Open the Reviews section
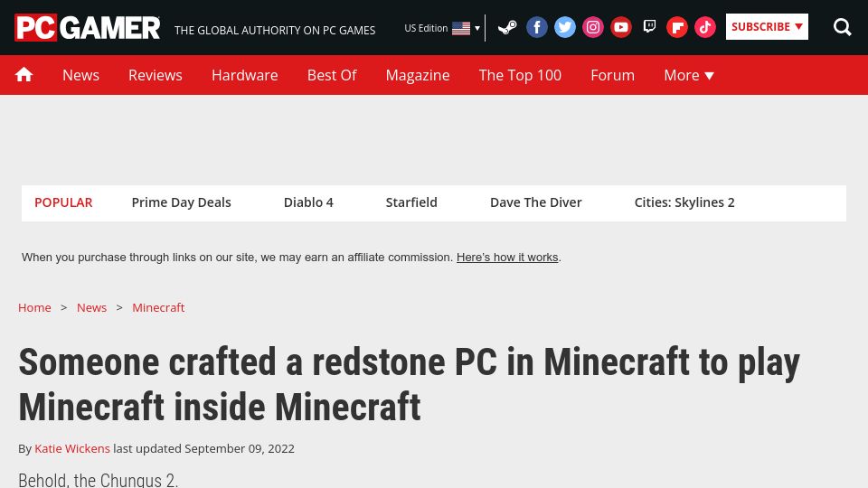The width and height of the screenshot is (868, 488). pyautogui.click(x=155, y=75)
